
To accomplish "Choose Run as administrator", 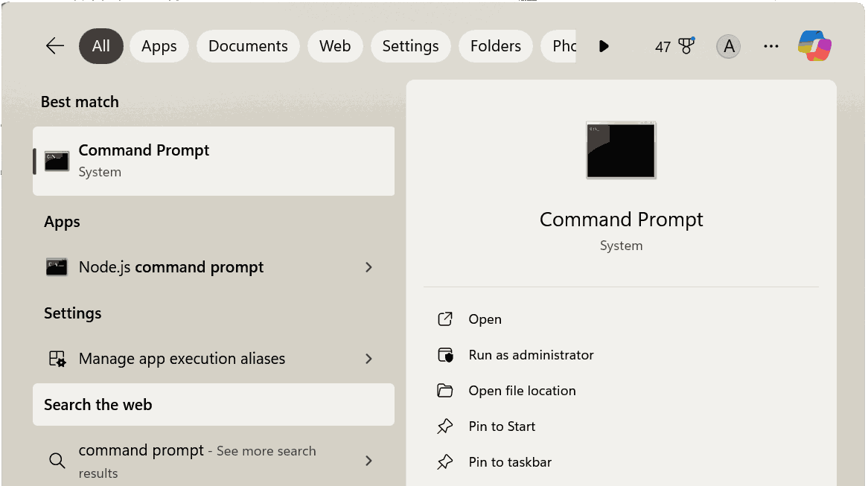I will point(531,355).
